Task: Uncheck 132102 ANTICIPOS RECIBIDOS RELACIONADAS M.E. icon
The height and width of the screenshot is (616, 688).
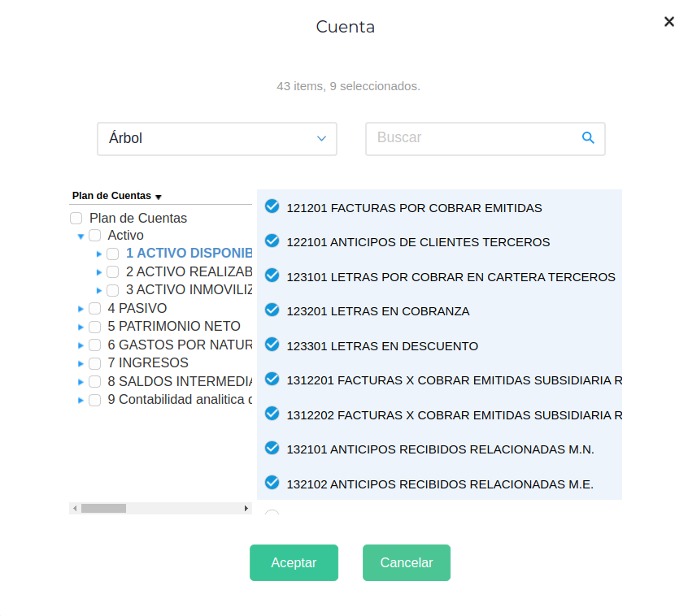Action: pos(272,483)
